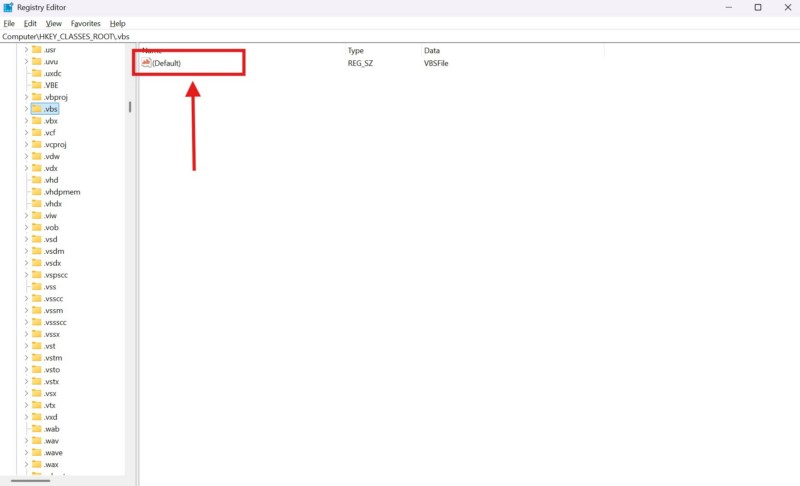Expand the .vbx key chevron

click(26, 120)
